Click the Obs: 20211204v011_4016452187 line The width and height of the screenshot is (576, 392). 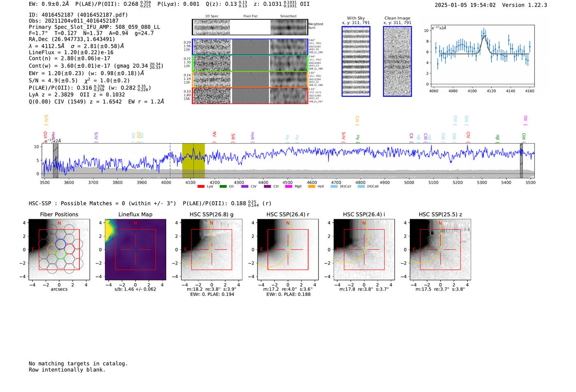point(74,21)
